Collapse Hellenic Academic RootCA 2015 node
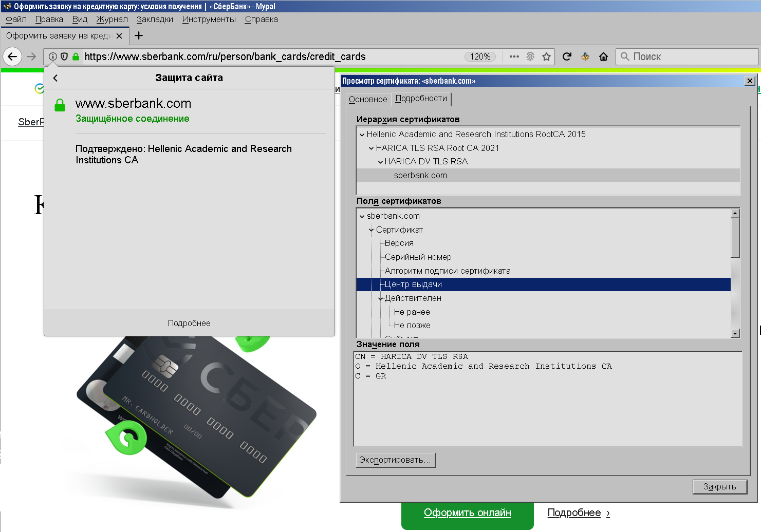This screenshot has height=532, width=761. click(x=362, y=135)
